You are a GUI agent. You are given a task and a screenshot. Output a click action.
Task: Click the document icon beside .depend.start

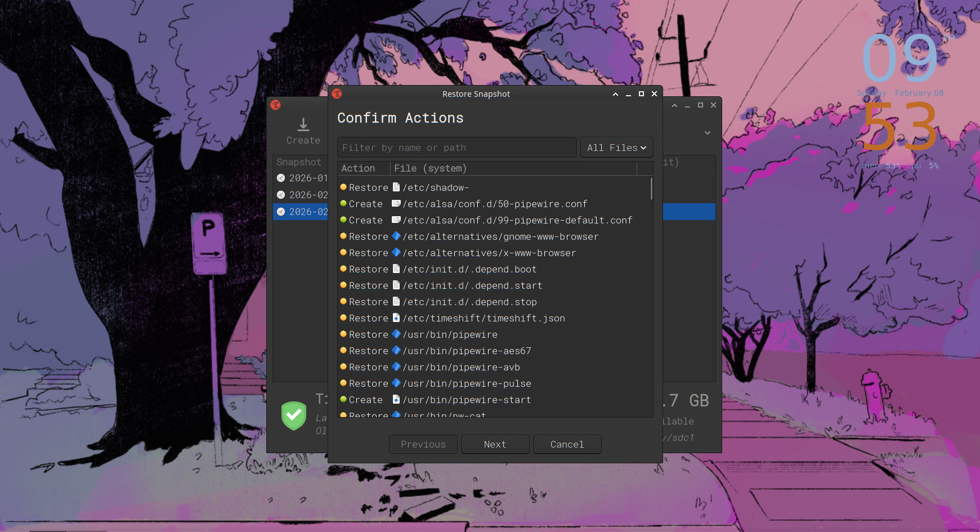[396, 285]
